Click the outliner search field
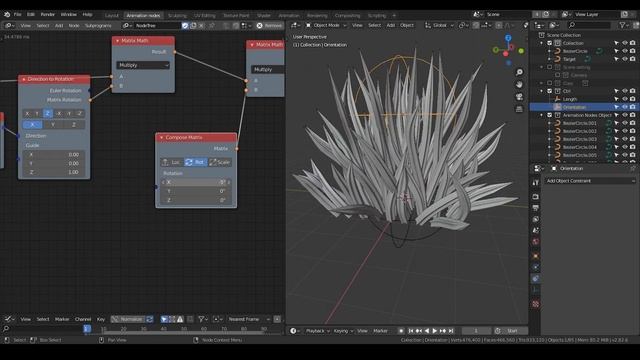 [590, 25]
